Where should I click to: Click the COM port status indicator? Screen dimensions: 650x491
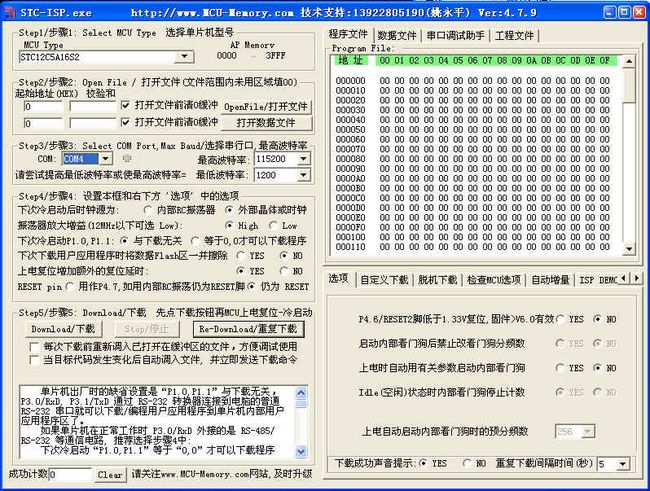pos(127,158)
